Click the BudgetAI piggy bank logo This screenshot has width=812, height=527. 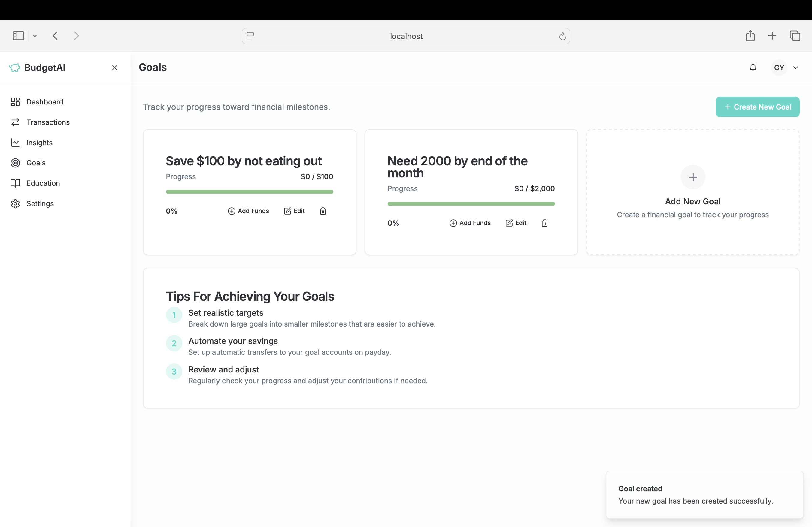[15, 68]
